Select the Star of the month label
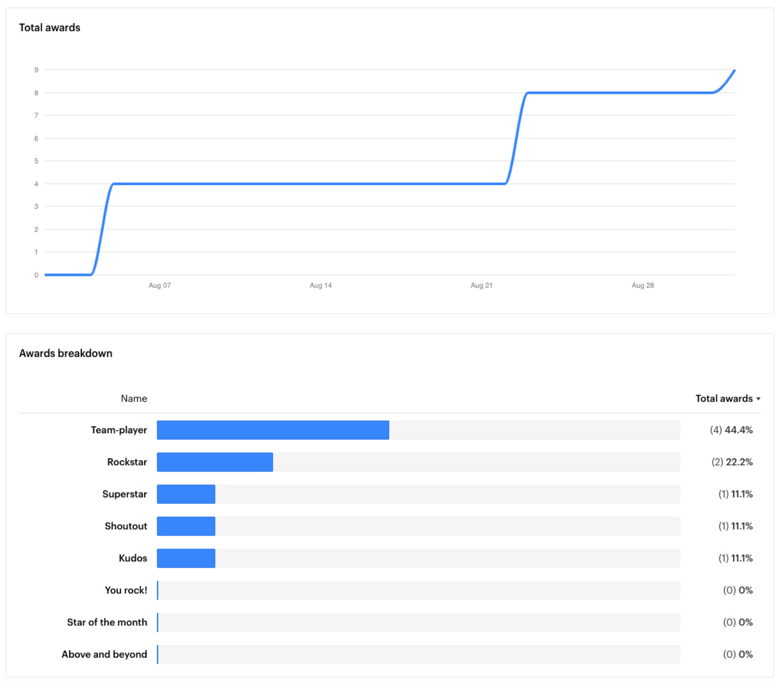The image size is (784, 688). coord(107,622)
